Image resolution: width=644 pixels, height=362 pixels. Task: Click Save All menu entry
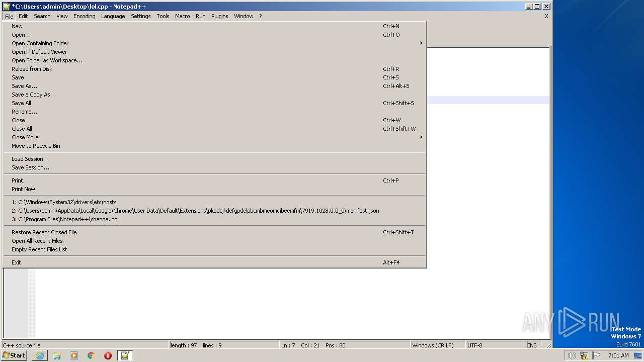pyautogui.click(x=215, y=103)
